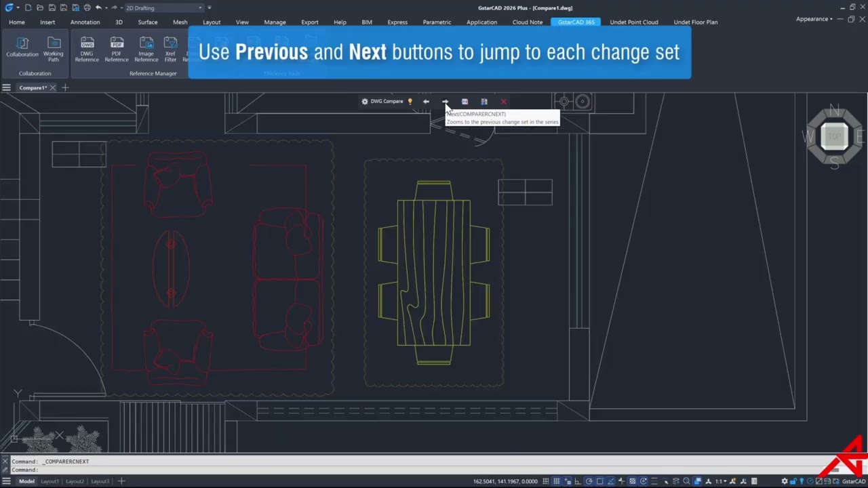Viewport: 868px width, 488px height.
Task: Switch to the Express ribbon tab
Action: click(397, 22)
